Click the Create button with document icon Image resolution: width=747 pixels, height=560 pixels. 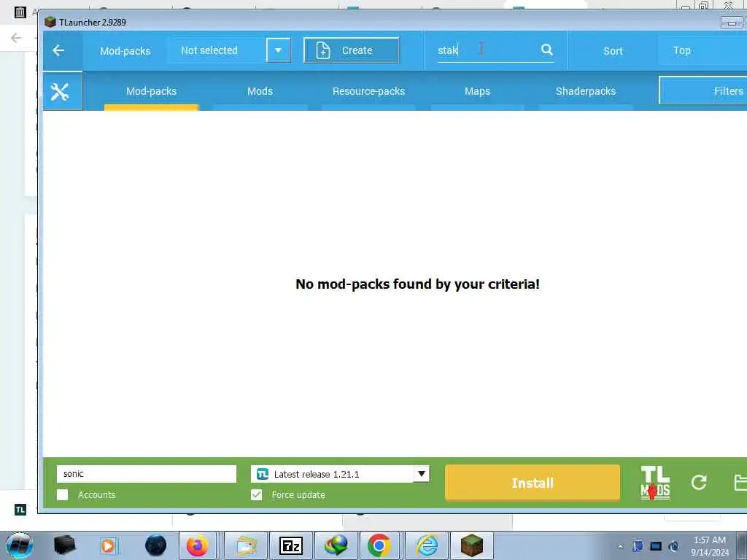tap(351, 50)
